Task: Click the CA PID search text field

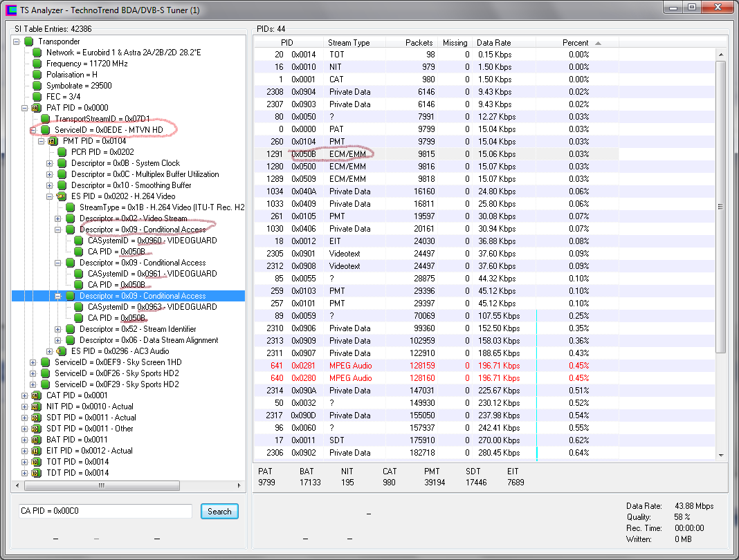Action: [x=105, y=511]
